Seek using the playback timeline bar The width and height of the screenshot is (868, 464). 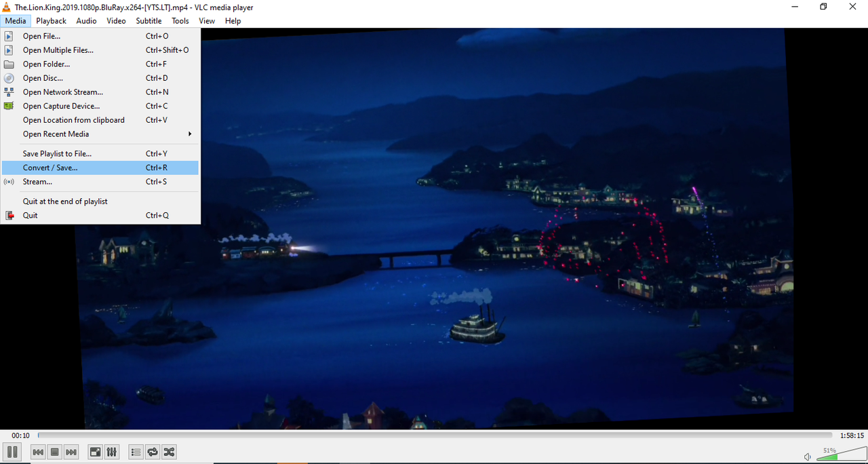click(435, 436)
